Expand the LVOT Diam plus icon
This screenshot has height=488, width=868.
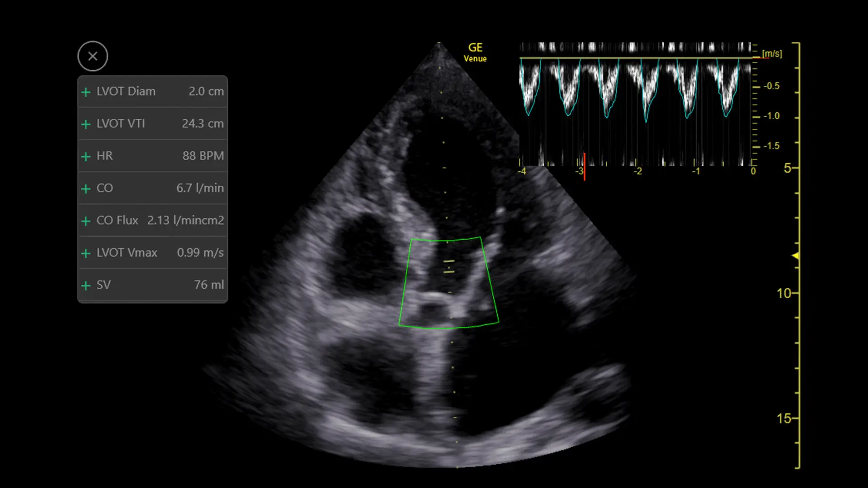(86, 92)
